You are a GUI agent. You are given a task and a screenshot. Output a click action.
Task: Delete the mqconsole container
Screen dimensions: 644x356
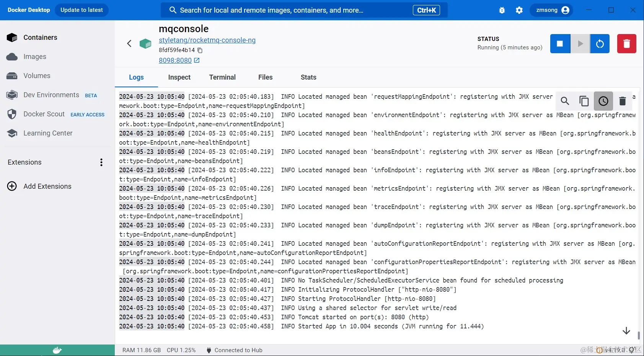pos(627,44)
